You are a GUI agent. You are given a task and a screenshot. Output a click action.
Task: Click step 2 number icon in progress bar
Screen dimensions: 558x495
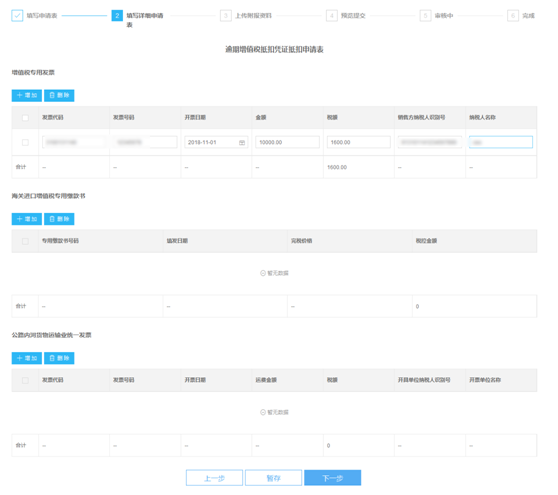(117, 16)
